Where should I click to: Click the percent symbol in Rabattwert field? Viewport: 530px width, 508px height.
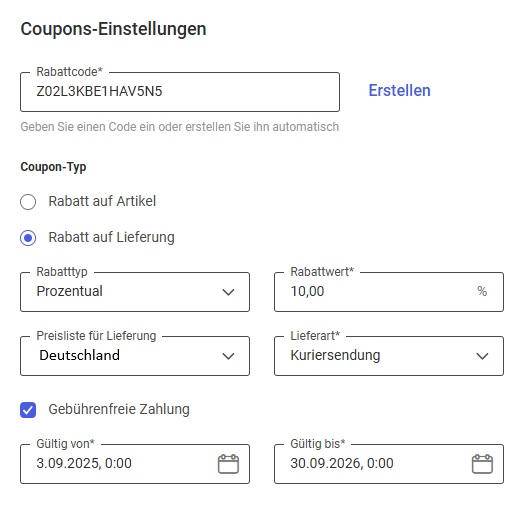482,291
